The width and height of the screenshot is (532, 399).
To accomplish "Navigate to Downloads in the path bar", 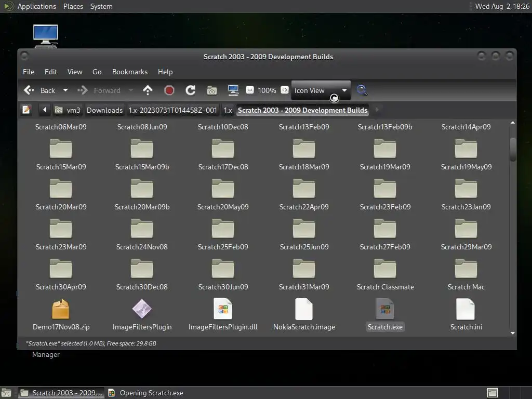I will click(x=104, y=110).
